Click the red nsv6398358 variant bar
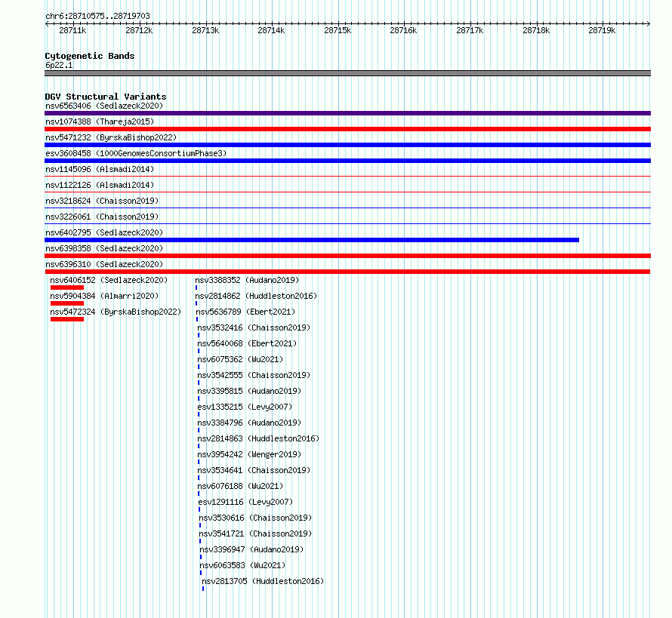 347,256
